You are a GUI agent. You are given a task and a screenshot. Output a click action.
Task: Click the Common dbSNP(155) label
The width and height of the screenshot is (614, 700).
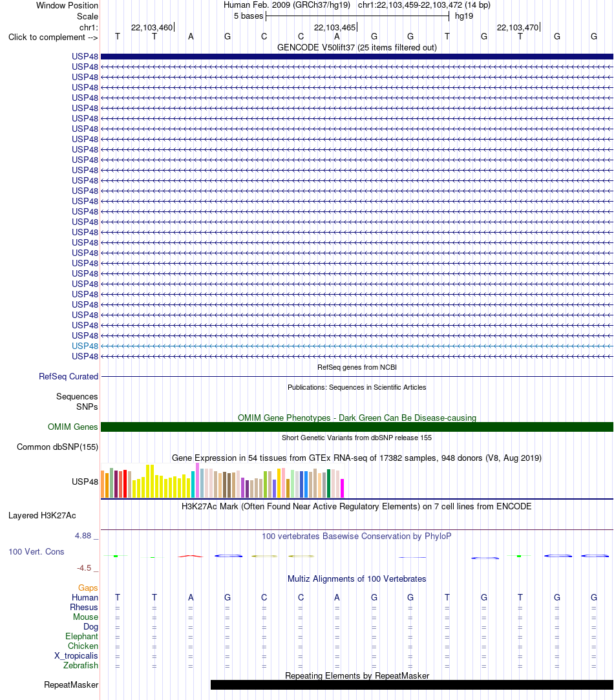point(58,447)
